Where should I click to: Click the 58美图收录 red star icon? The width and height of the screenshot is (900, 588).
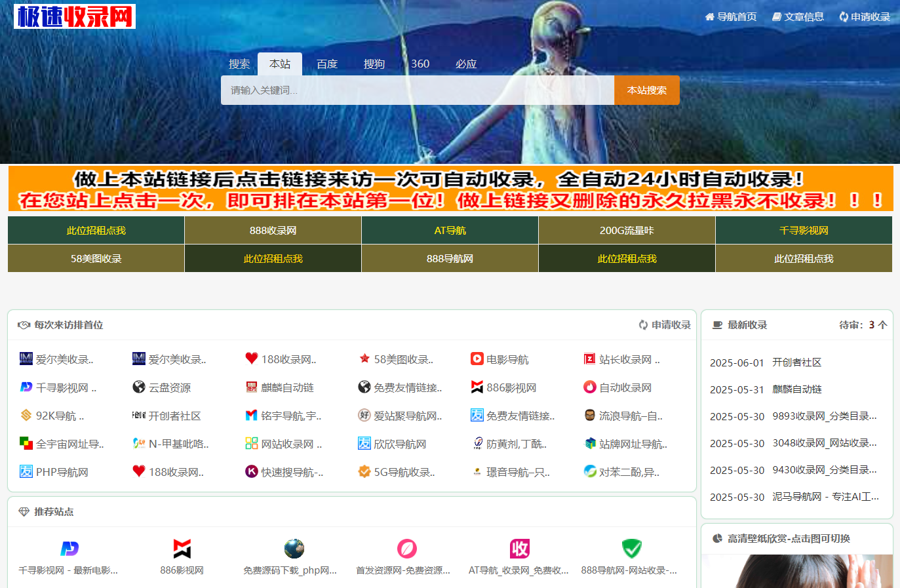(364, 359)
